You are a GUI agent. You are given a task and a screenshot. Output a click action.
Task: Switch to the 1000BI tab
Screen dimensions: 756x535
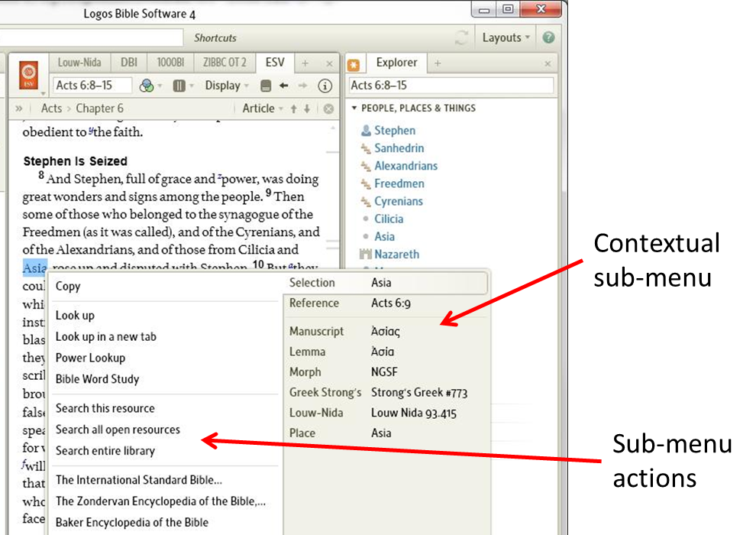(170, 63)
